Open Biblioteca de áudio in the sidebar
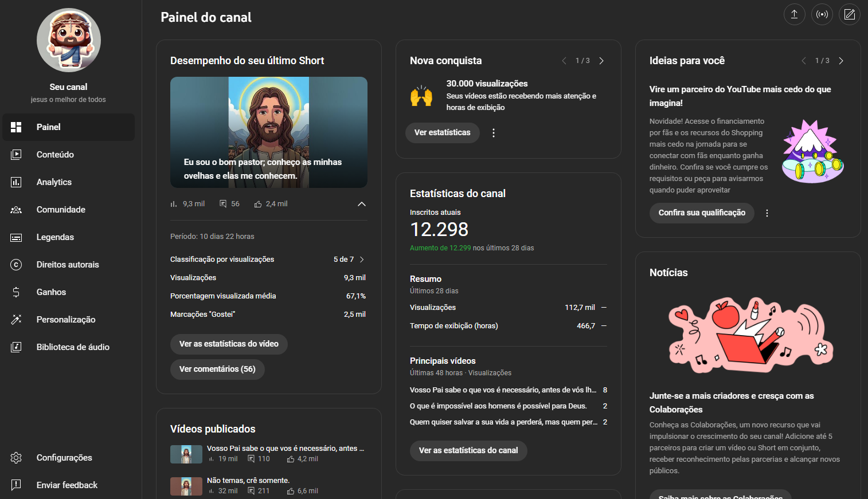This screenshot has width=868, height=499. (x=73, y=347)
